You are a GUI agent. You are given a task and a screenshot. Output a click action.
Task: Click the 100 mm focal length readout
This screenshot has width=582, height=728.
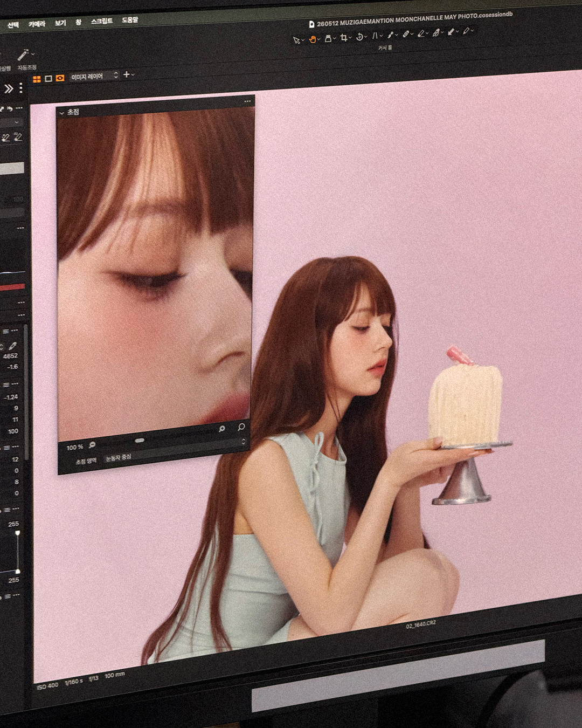point(115,675)
